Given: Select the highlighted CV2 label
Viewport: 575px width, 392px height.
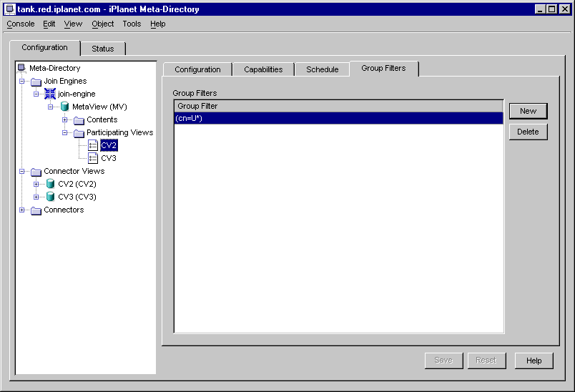Looking at the screenshot, I should pos(109,145).
